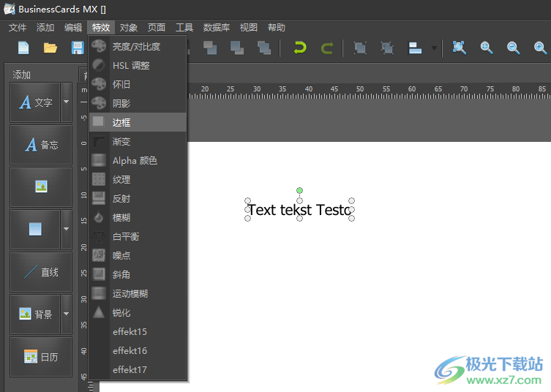The width and height of the screenshot is (551, 392).
Task: Open a file with the folder icon
Action: coord(50,48)
